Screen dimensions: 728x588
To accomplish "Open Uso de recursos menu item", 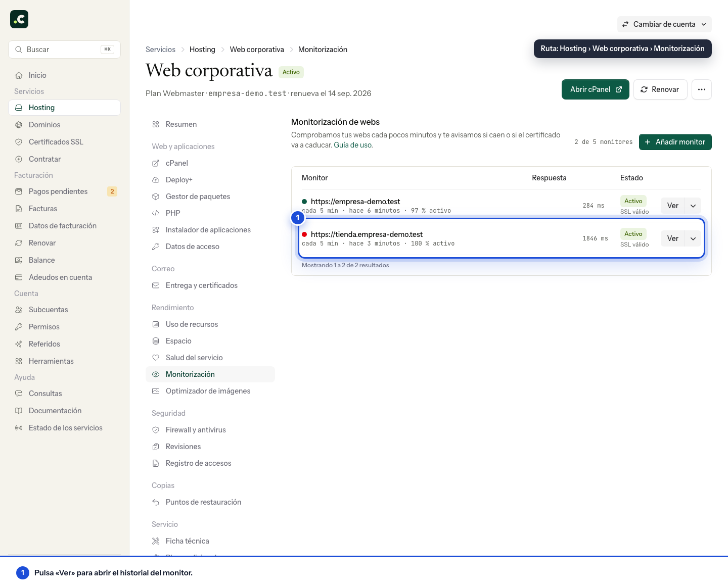I will (x=210, y=324).
